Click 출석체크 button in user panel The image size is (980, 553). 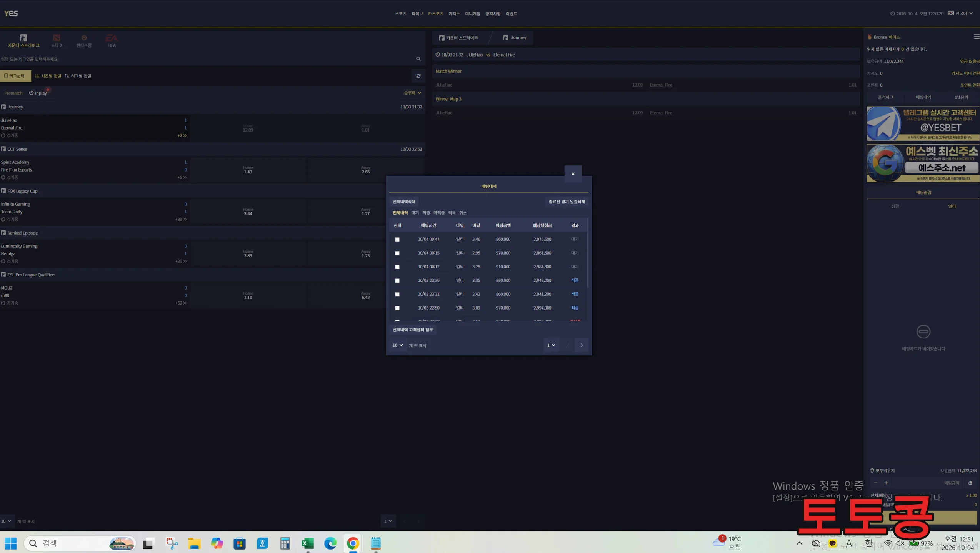(x=886, y=97)
